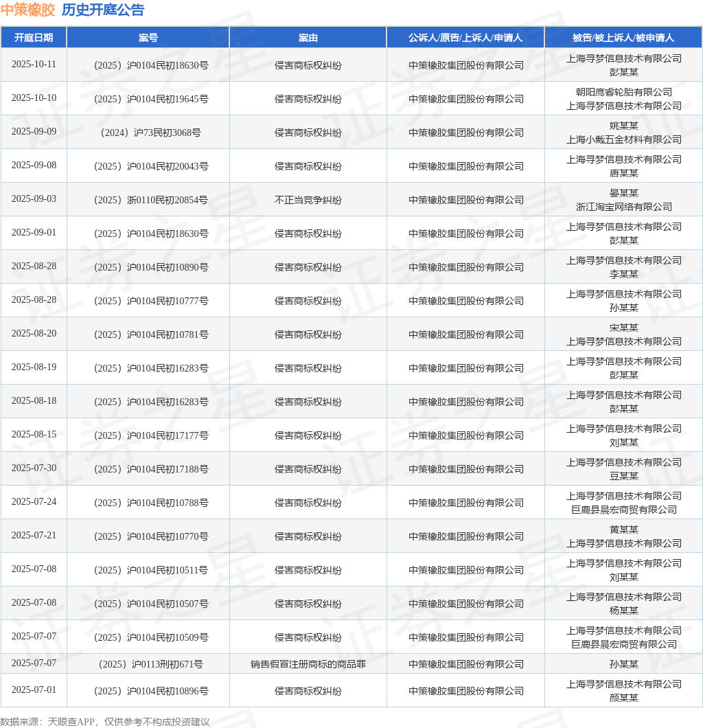Viewport: 703px width, 728px height.
Task: Click the defendant name 姚某某
Action: 623,126
